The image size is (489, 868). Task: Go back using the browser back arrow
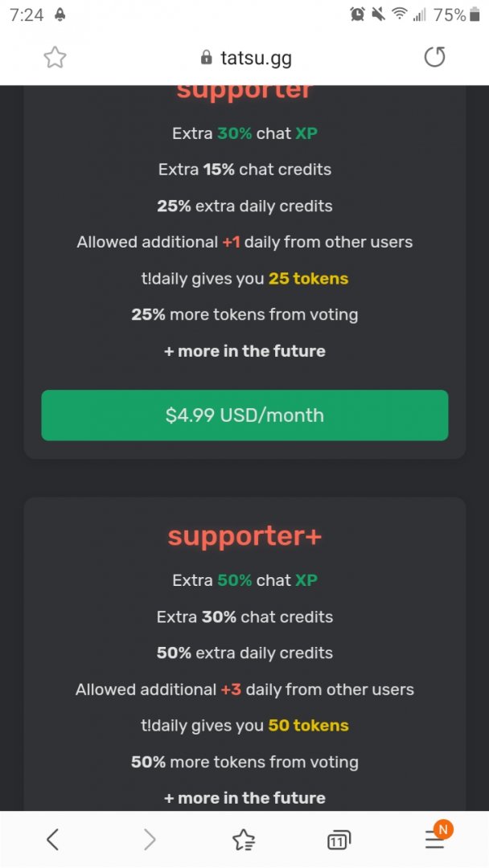coord(52,840)
